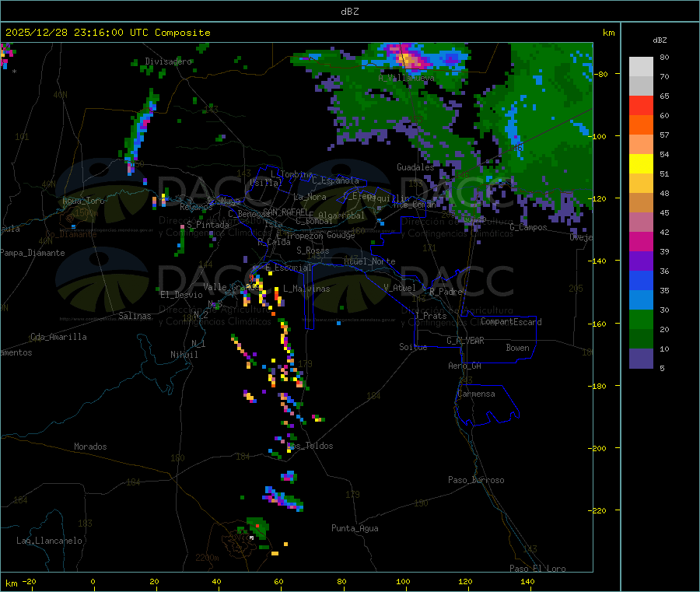The width and height of the screenshot is (700, 592).
Task: Click the dBZ title at the top center
Action: (349, 12)
